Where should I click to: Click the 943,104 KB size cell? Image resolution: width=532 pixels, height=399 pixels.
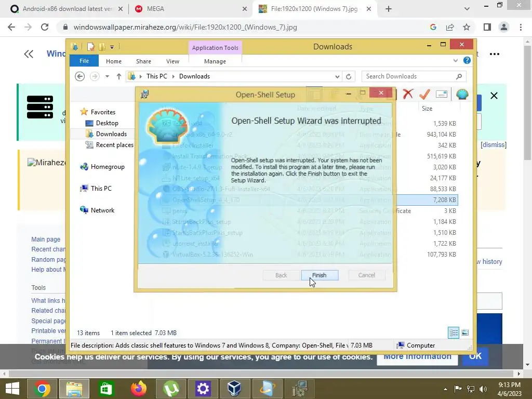[x=441, y=135]
